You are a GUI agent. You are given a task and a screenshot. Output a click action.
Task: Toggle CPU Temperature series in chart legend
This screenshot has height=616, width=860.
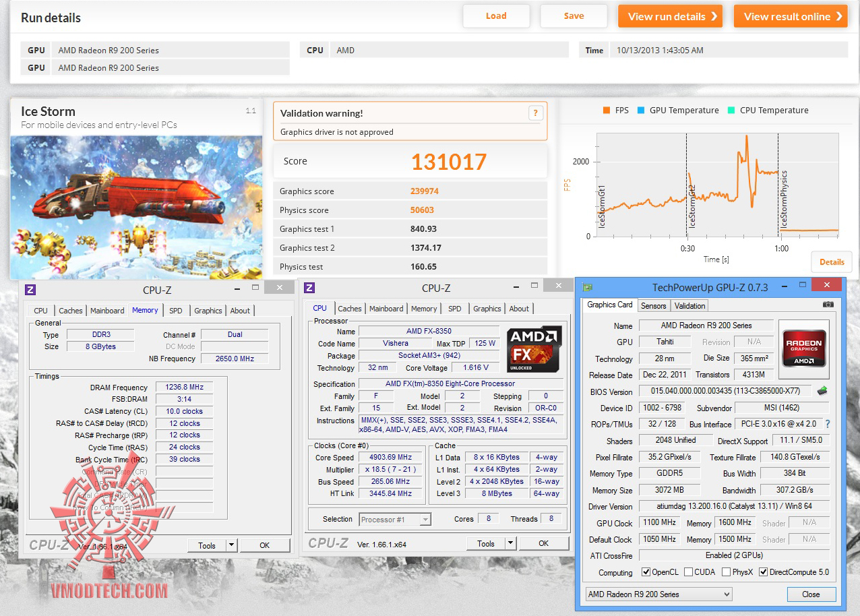[768, 110]
